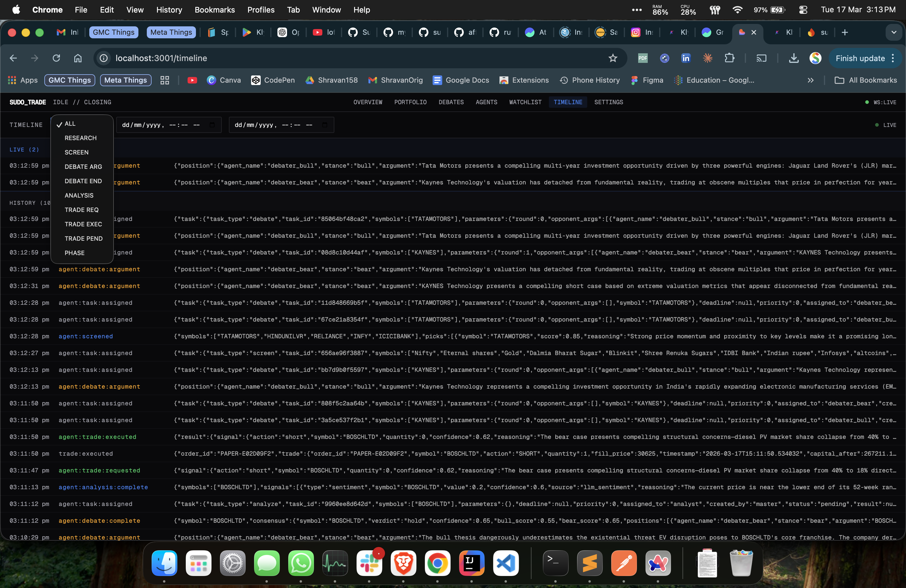This screenshot has height=588, width=906.
Task: Reload the page
Action: point(56,58)
